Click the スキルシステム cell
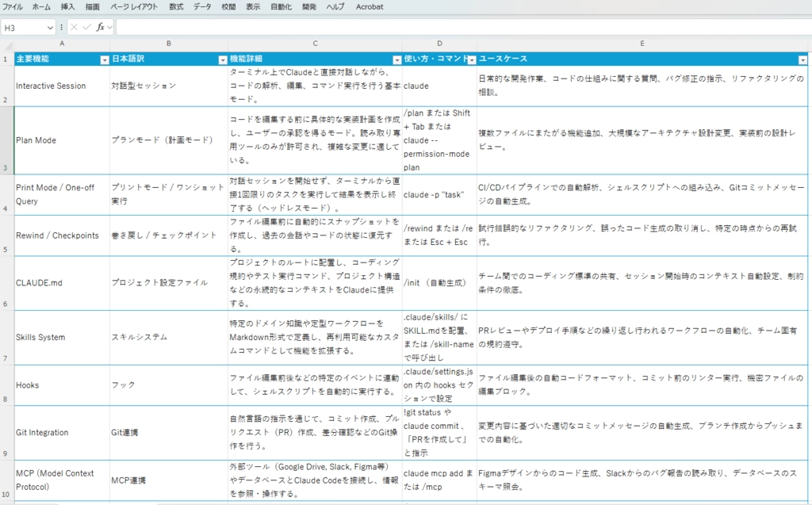Image resolution: width=812 pixels, height=505 pixels. point(169,337)
